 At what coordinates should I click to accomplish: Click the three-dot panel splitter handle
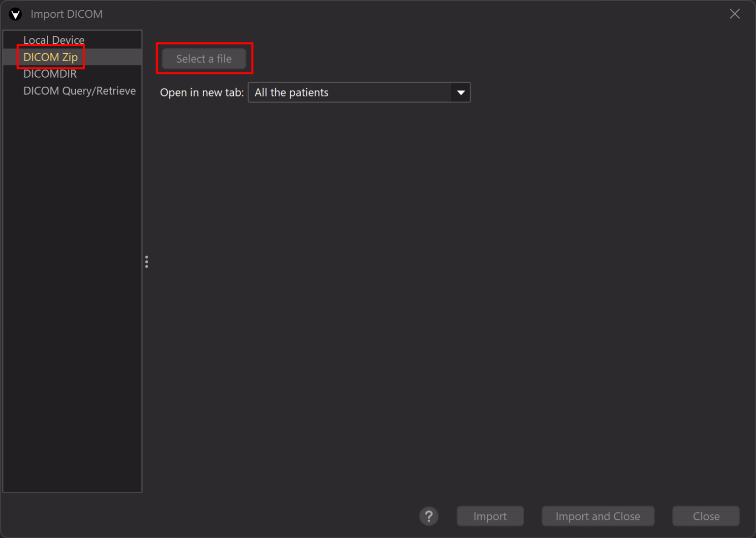tap(147, 262)
